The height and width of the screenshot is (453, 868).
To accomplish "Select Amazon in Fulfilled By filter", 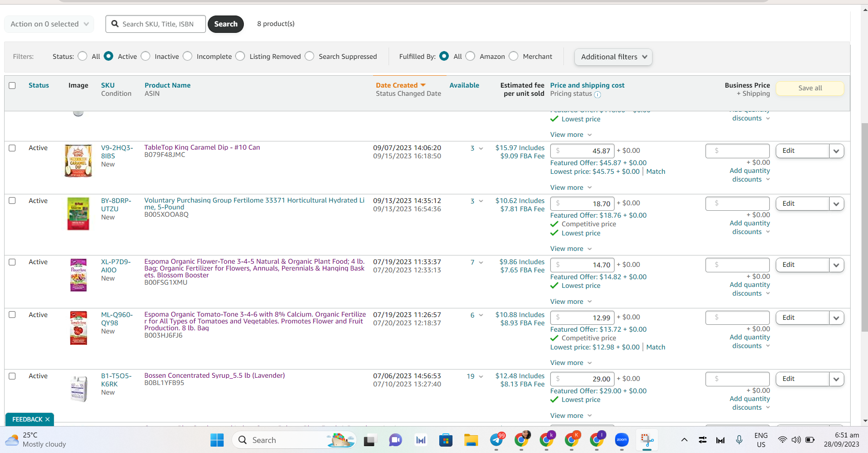I will pos(471,56).
